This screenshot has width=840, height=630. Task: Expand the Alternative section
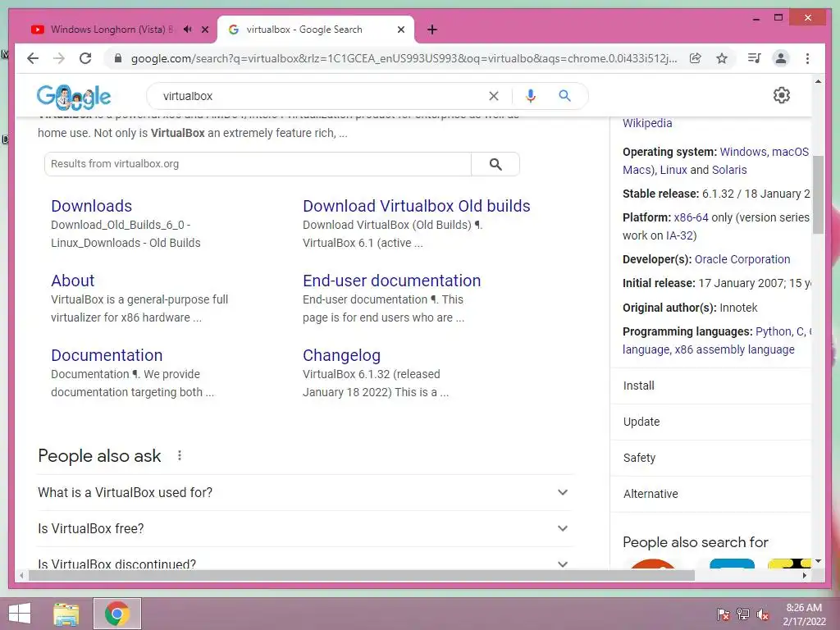click(x=711, y=493)
